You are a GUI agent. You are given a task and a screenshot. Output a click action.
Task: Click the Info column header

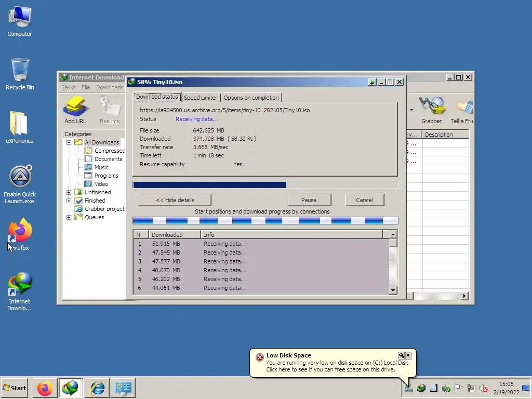tap(292, 234)
